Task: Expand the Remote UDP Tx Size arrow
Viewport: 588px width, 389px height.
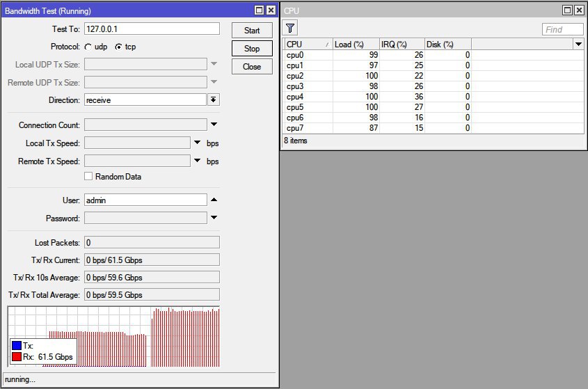Action: pyautogui.click(x=214, y=82)
